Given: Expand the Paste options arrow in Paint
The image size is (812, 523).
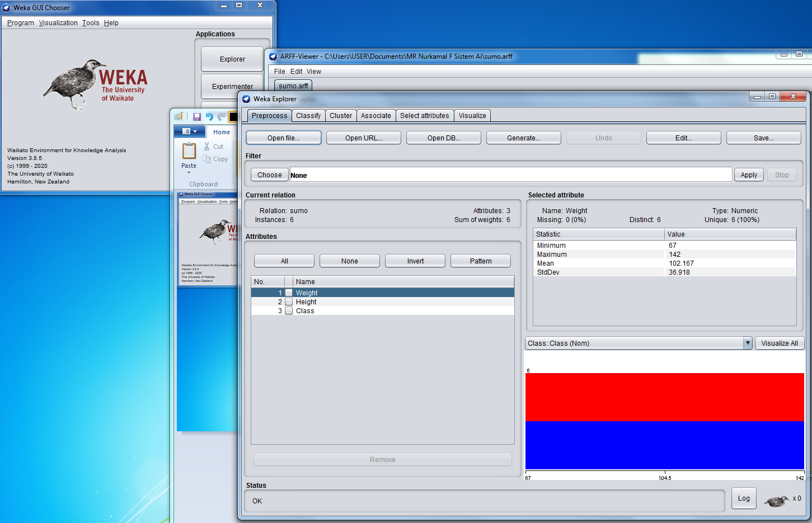Looking at the screenshot, I should tap(189, 173).
